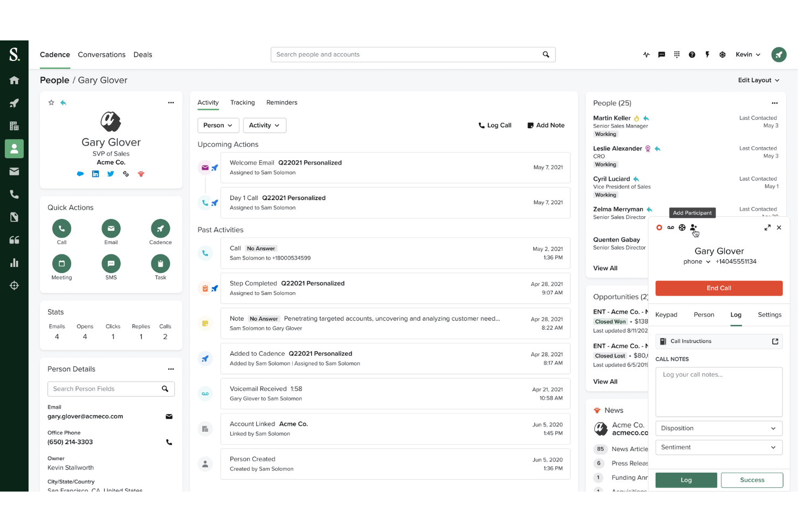Click the activity pulse icon in top bar
798x532 pixels.
[646, 54]
